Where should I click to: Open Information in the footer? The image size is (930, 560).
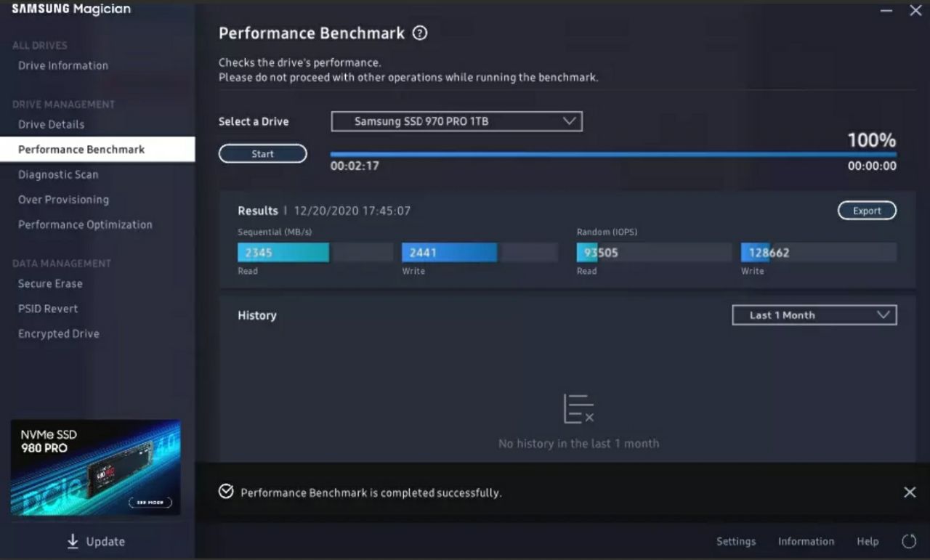click(806, 541)
